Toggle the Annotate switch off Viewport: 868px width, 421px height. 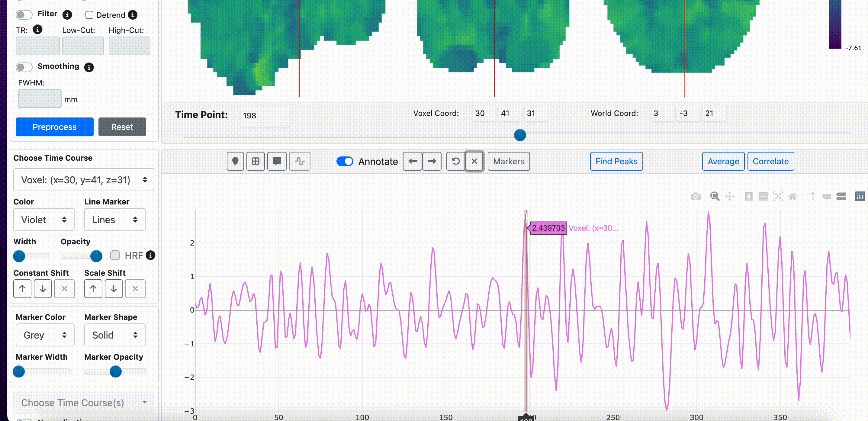coord(345,161)
